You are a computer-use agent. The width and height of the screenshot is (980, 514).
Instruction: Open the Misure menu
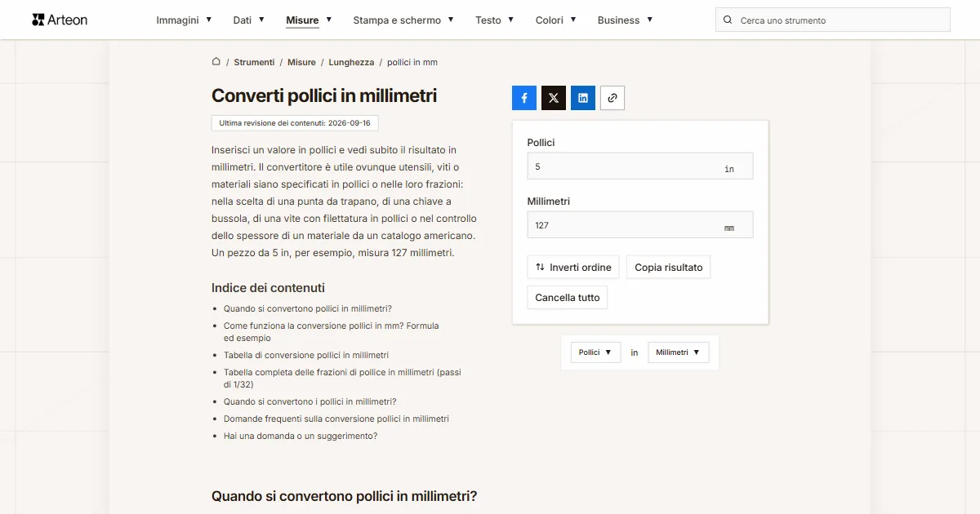pos(309,20)
